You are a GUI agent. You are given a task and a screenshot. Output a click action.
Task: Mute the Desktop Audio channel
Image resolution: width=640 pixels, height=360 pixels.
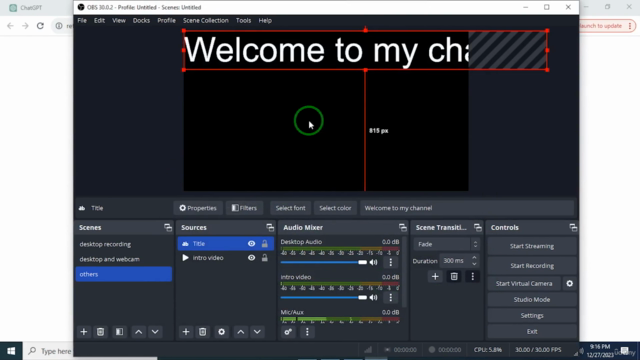pos(373,262)
